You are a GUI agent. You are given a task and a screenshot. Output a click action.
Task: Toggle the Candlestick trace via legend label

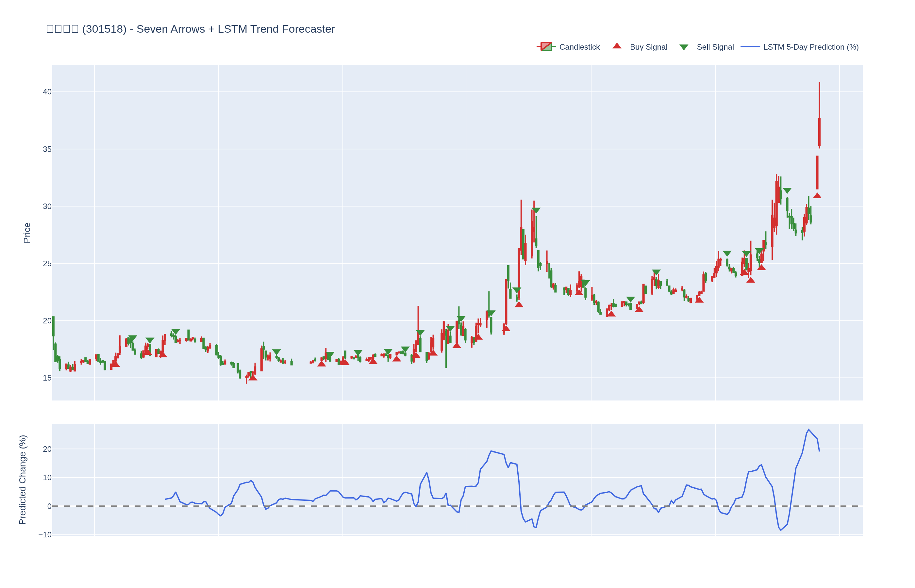coord(579,47)
